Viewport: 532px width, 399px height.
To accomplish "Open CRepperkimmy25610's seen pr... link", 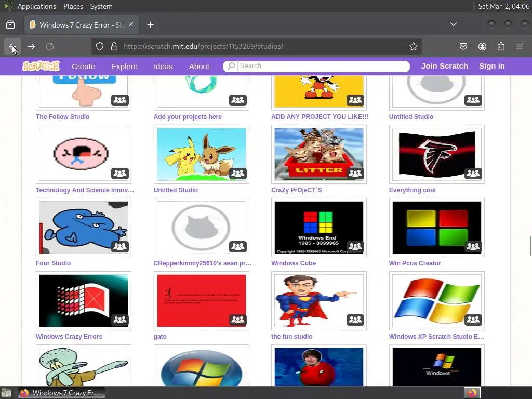I will click(203, 263).
